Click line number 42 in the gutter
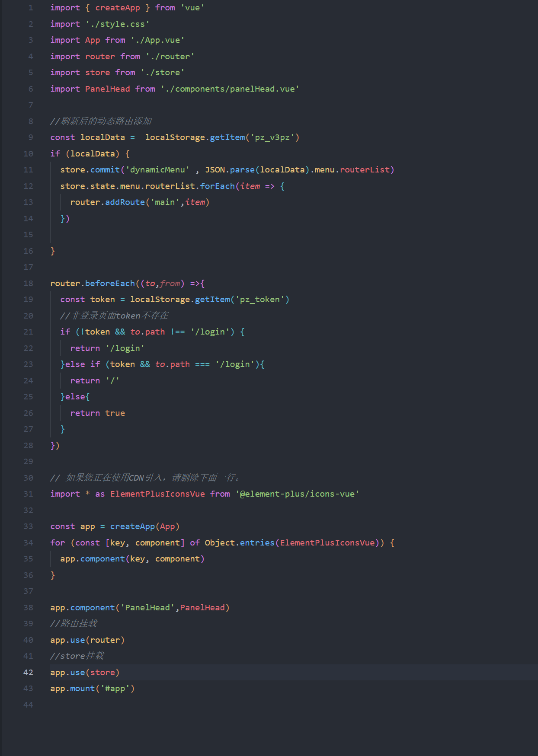Screen dimensions: 538x756 pyautogui.click(x=28, y=672)
